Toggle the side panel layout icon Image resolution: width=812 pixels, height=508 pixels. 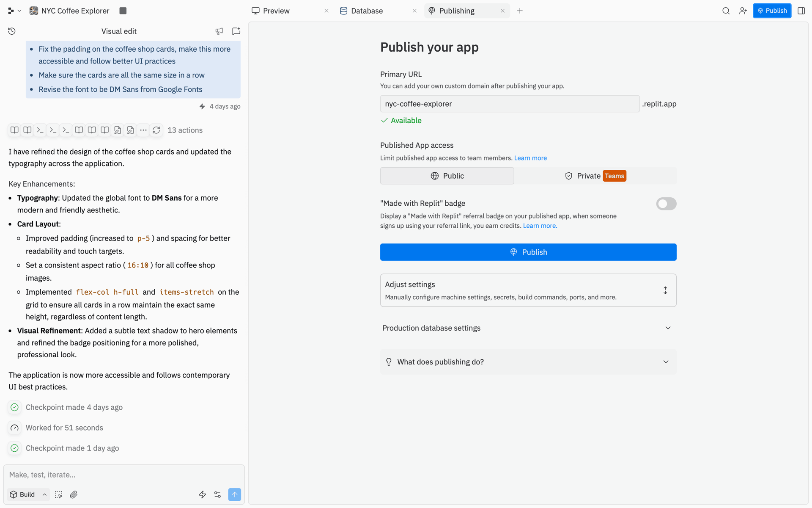pyautogui.click(x=801, y=11)
